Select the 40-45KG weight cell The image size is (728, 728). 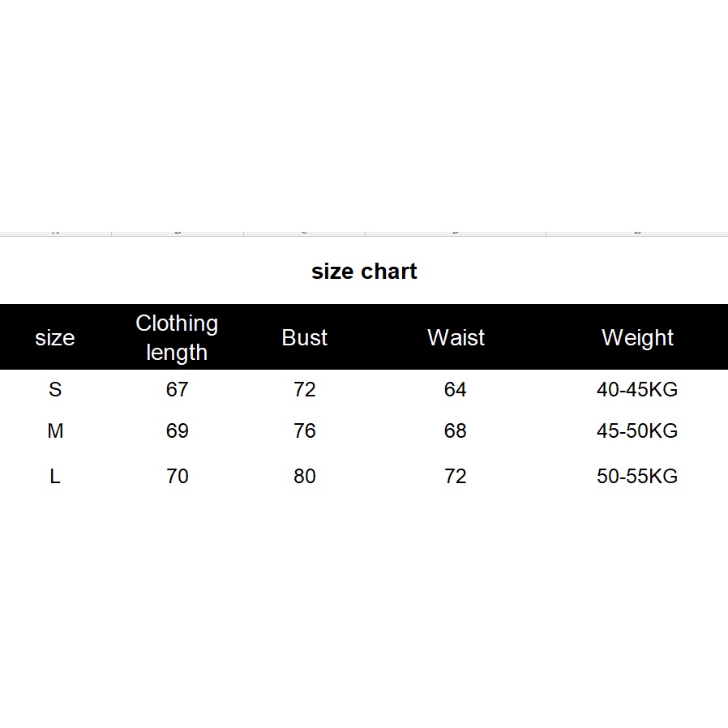[x=637, y=390]
